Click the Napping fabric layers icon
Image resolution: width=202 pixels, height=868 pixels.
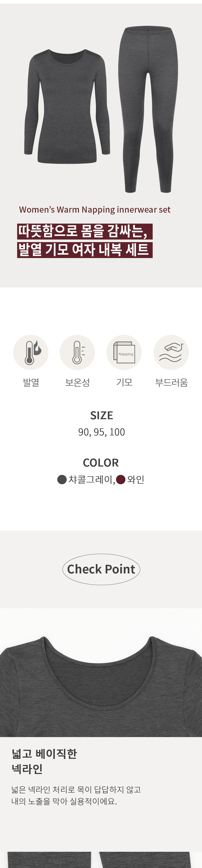(124, 352)
